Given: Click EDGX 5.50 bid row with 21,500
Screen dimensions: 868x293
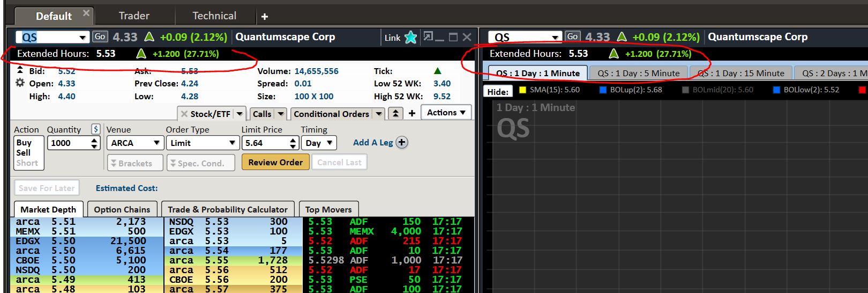Looking at the screenshot, I should pyautogui.click(x=87, y=241).
